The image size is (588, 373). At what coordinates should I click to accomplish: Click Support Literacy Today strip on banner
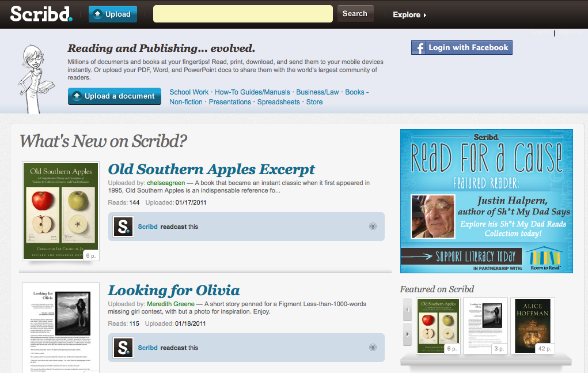click(x=461, y=257)
